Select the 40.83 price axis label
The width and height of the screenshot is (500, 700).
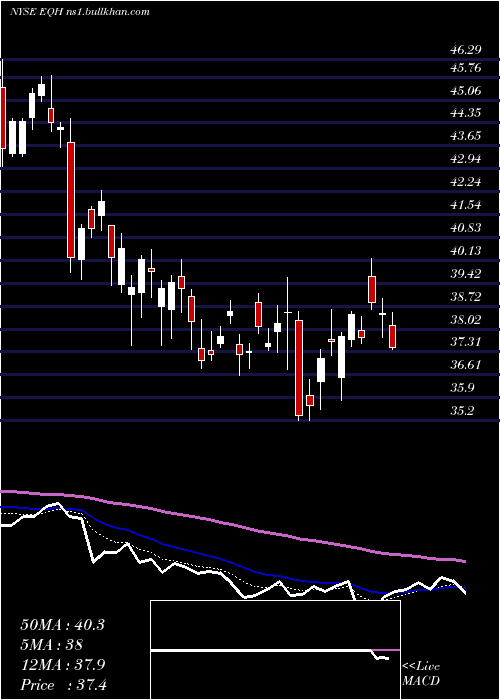(465, 228)
